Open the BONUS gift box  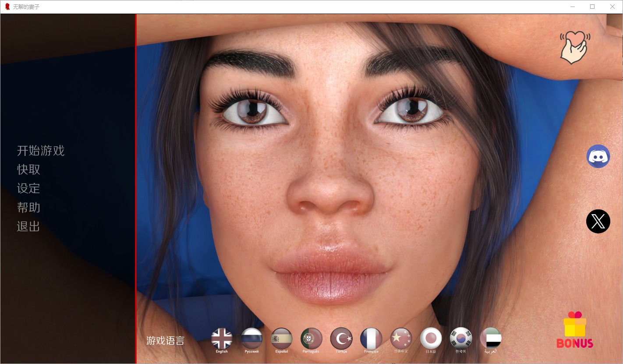(x=574, y=330)
